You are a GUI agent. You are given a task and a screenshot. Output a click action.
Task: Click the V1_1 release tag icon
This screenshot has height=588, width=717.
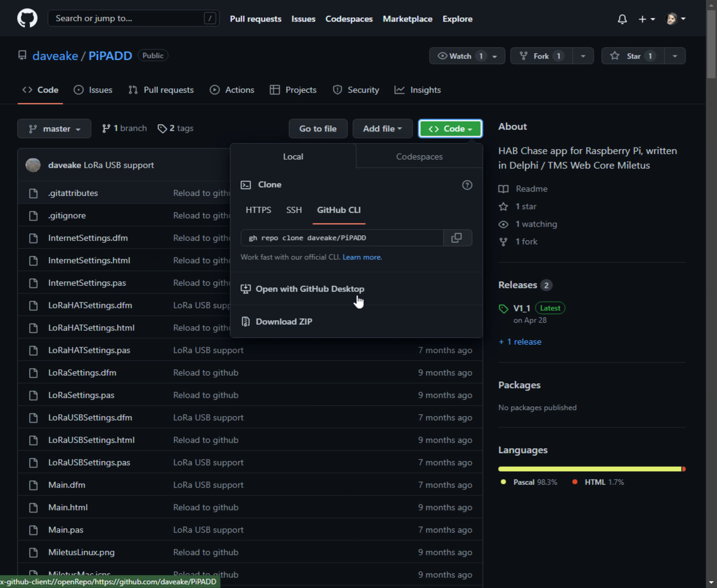(503, 309)
